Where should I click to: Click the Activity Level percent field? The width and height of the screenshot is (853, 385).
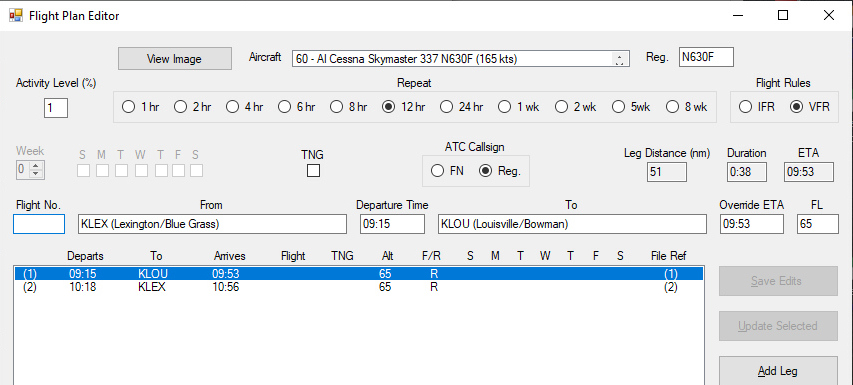pyautogui.click(x=55, y=108)
